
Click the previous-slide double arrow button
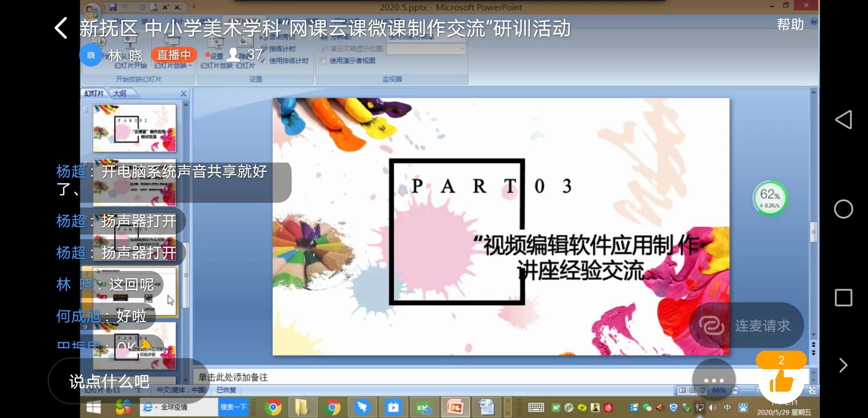(813, 344)
